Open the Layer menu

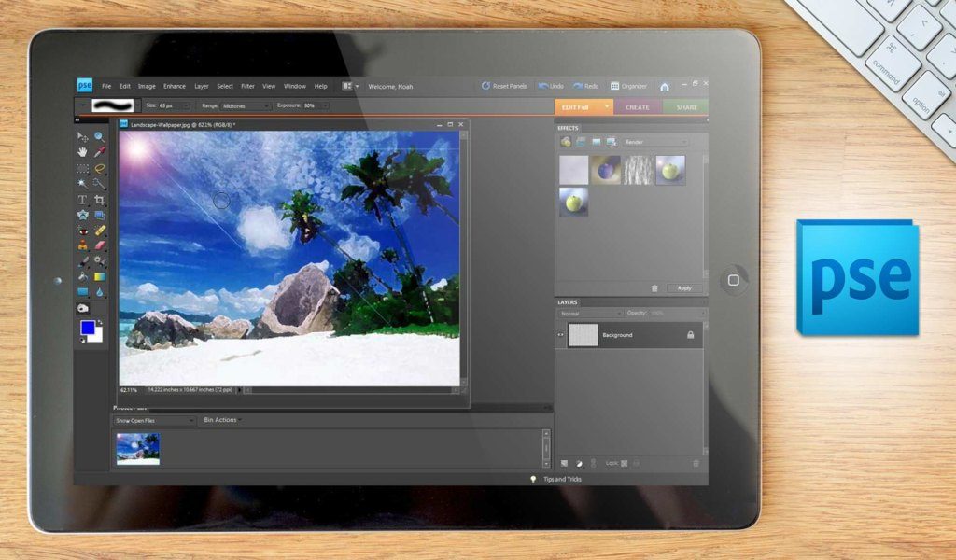[202, 87]
